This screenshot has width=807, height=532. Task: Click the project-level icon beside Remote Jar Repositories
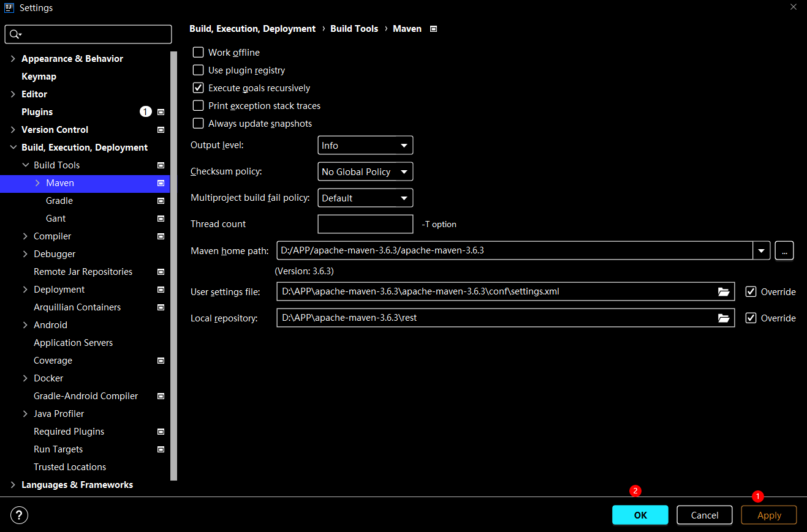tap(161, 272)
